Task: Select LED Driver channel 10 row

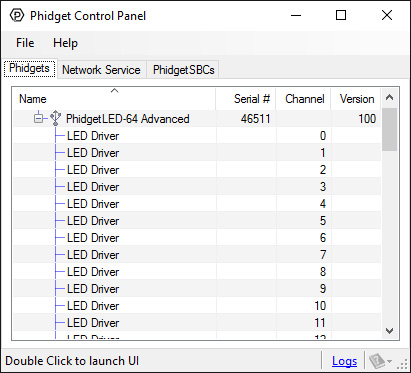Action: [197, 306]
